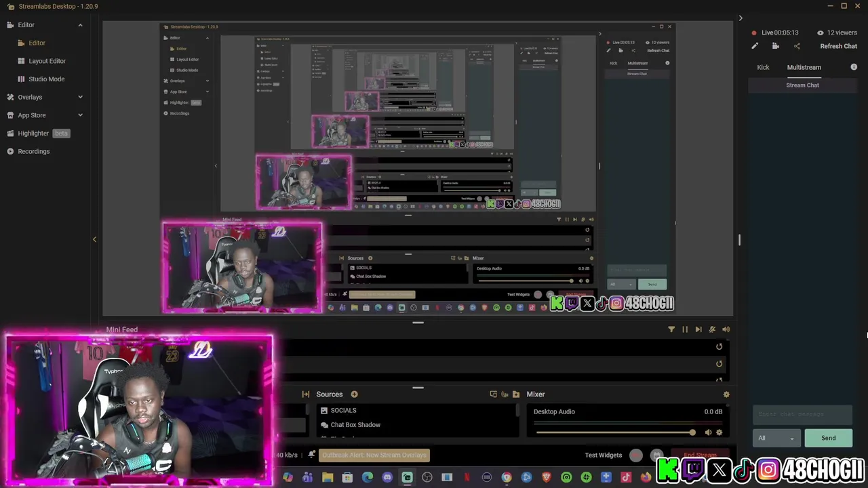Open Recordings
The height and width of the screenshot is (488, 868).
point(33,151)
